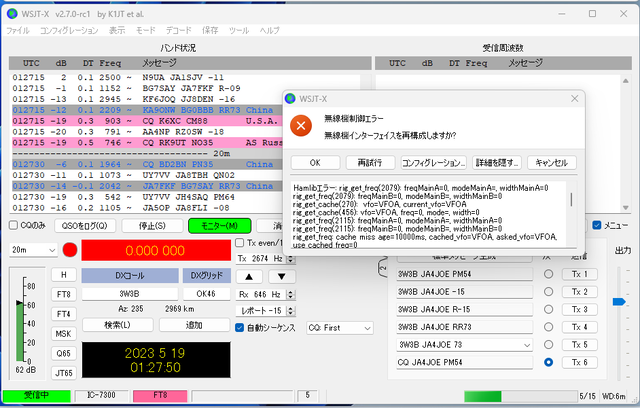The width and height of the screenshot is (640, 408).
Task: Click the Rx/Tx lock bracket icon
Action: coord(382,268)
